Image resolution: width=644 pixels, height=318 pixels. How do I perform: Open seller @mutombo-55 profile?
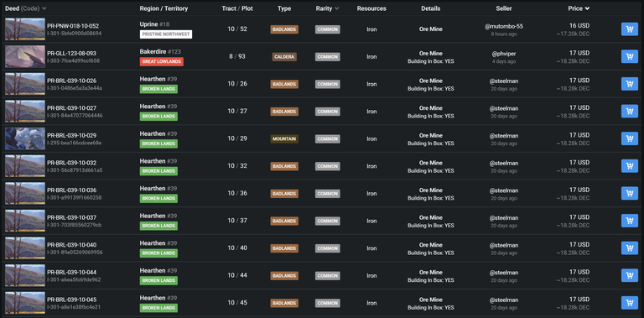click(503, 26)
